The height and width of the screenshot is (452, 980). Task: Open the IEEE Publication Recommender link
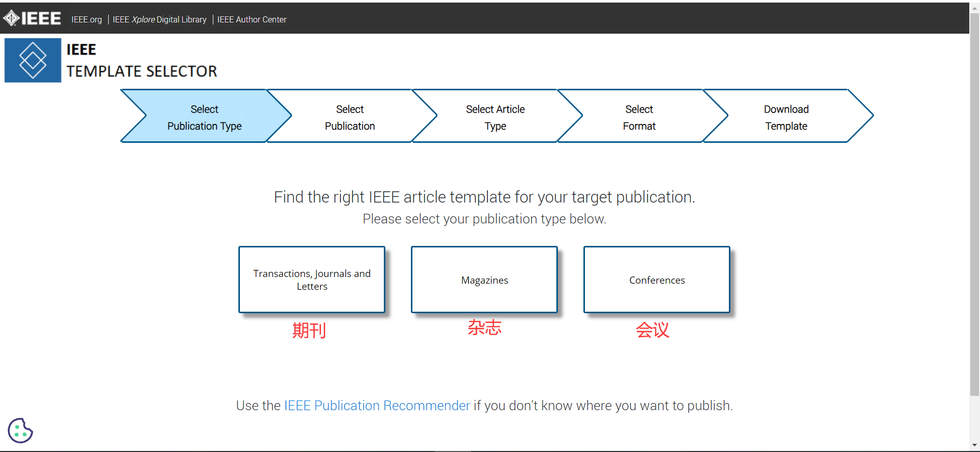click(x=377, y=406)
